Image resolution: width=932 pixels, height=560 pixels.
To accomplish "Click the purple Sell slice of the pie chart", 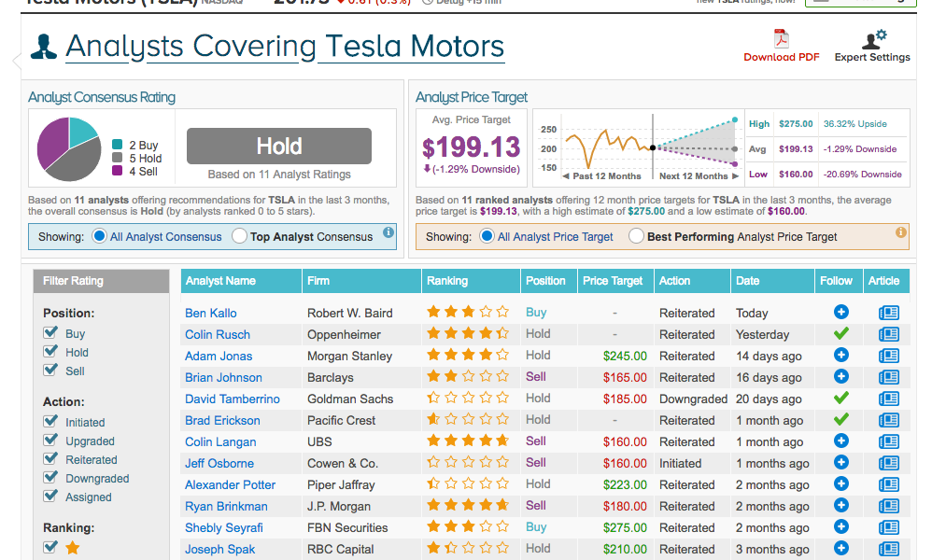I will (51, 144).
